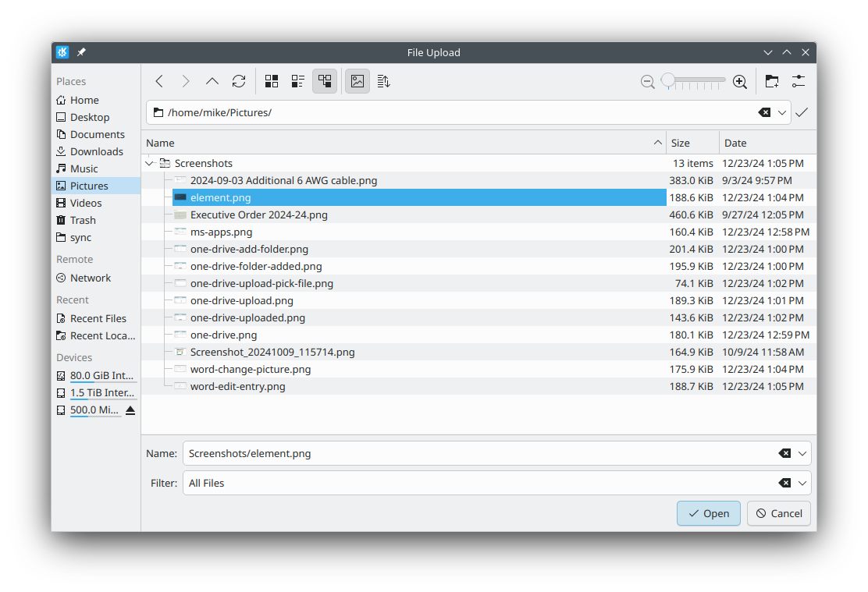The height and width of the screenshot is (592, 868).
Task: Browse Network under Remote
Action: tap(96, 278)
